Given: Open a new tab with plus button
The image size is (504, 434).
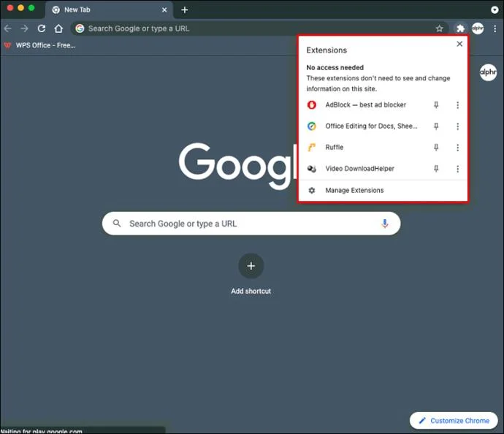Looking at the screenshot, I should click(185, 10).
